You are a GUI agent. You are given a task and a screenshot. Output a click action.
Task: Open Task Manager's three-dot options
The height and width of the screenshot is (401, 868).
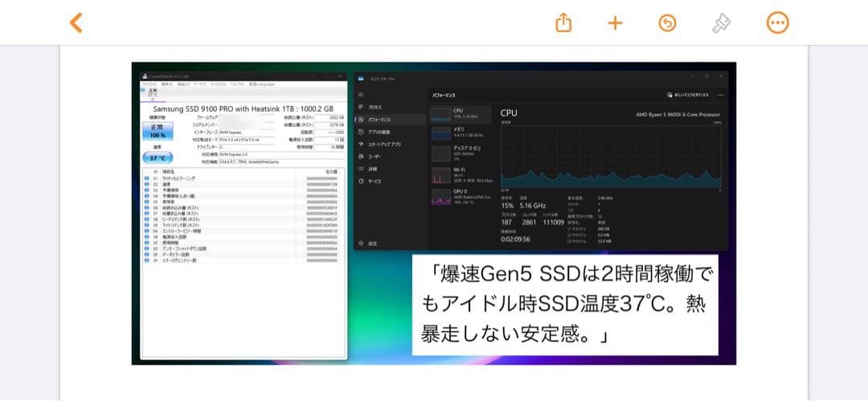[x=720, y=95]
